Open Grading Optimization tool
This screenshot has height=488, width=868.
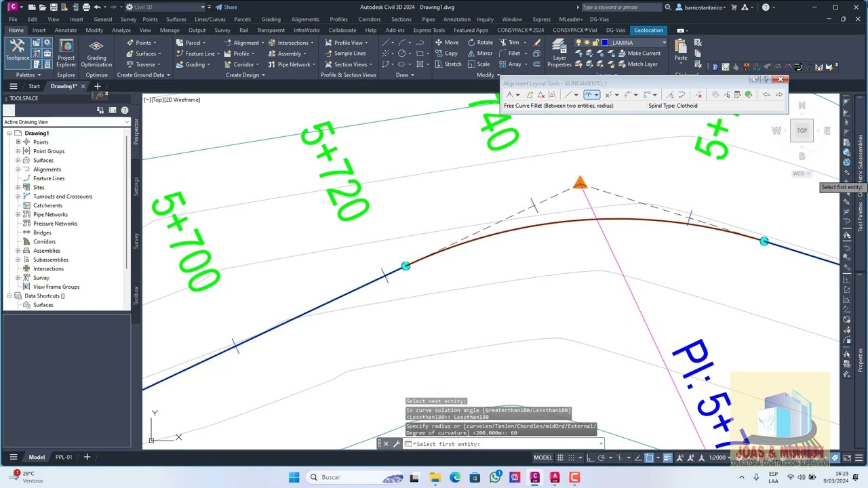96,54
